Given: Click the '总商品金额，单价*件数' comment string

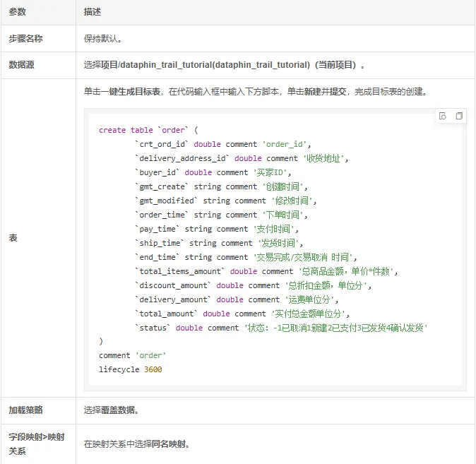Looking at the screenshot, I should click(x=346, y=271).
